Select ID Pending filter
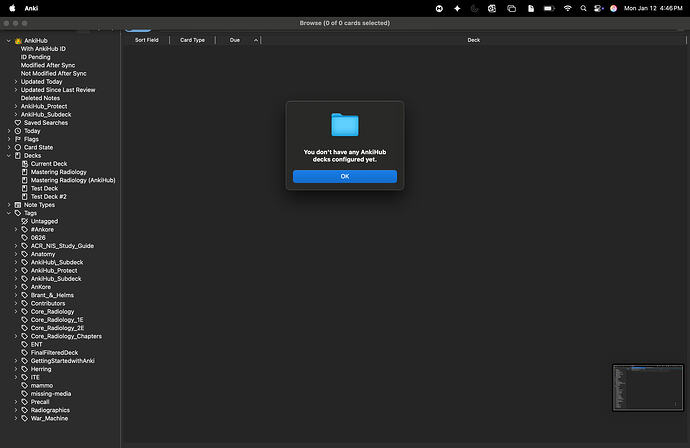Image resolution: width=690 pixels, height=448 pixels. [35, 57]
